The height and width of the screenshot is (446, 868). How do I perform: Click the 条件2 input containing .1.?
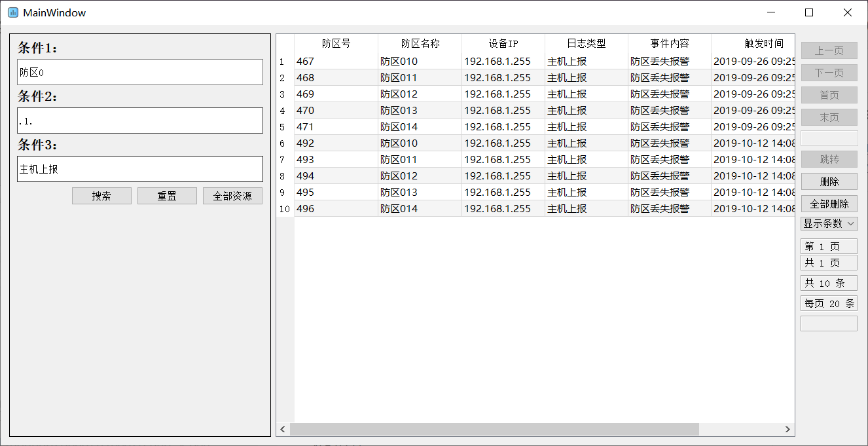pos(139,121)
